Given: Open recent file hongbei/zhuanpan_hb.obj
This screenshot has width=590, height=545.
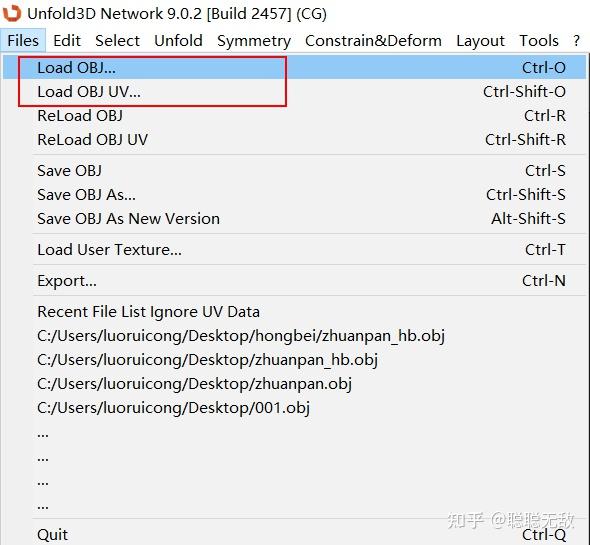Looking at the screenshot, I should click(294, 336).
